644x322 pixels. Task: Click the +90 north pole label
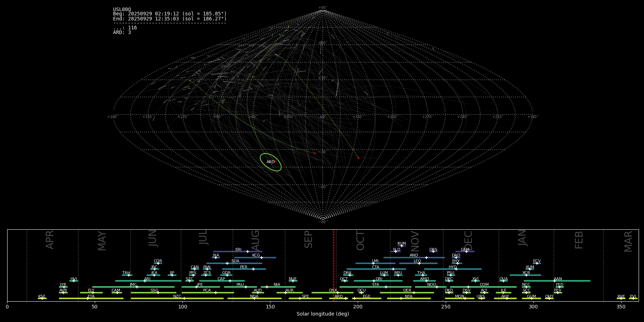[323, 8]
